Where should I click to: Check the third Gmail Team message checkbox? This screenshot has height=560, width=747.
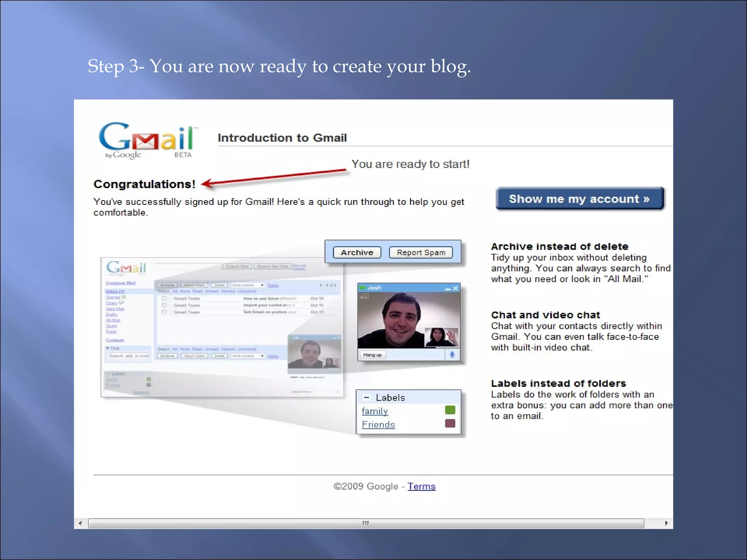pyautogui.click(x=164, y=312)
